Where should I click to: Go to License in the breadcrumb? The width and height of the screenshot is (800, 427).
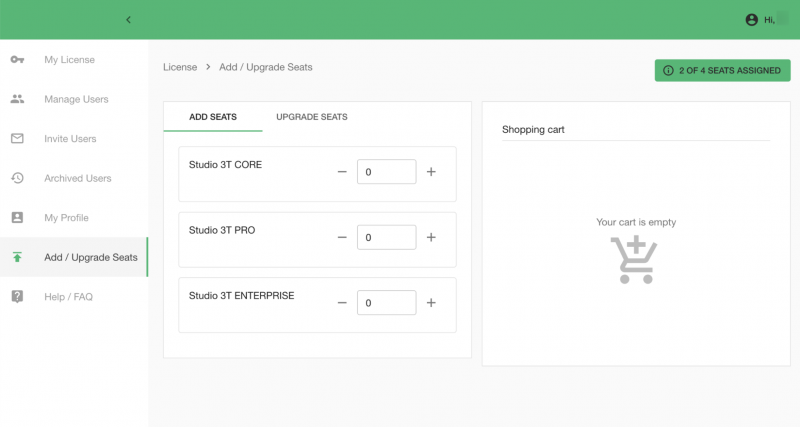(x=180, y=67)
